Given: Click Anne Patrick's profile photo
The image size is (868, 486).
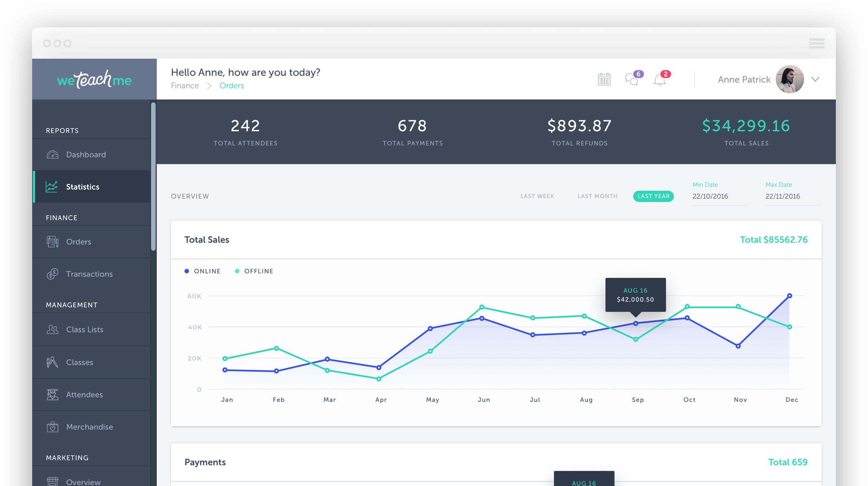Looking at the screenshot, I should click(x=790, y=79).
